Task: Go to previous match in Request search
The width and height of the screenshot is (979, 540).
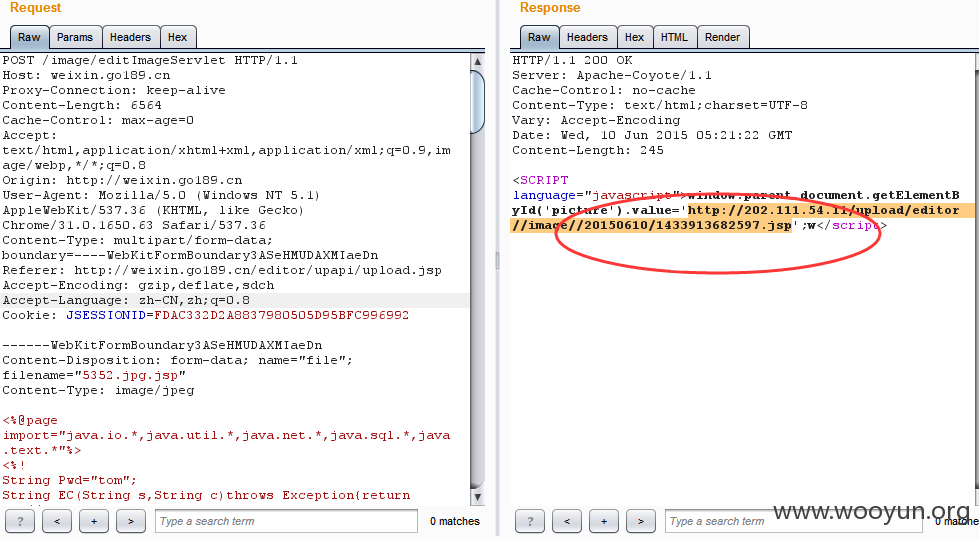Action: pyautogui.click(x=57, y=521)
